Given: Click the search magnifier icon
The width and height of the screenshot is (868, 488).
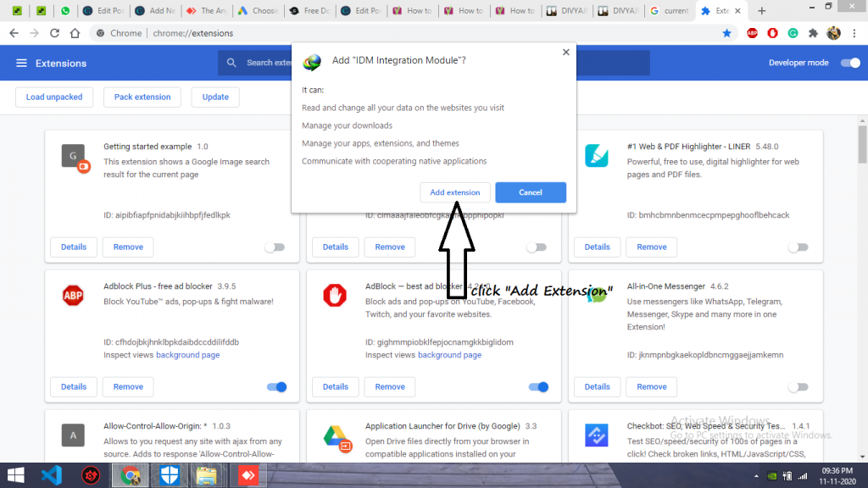Looking at the screenshot, I should pos(231,63).
